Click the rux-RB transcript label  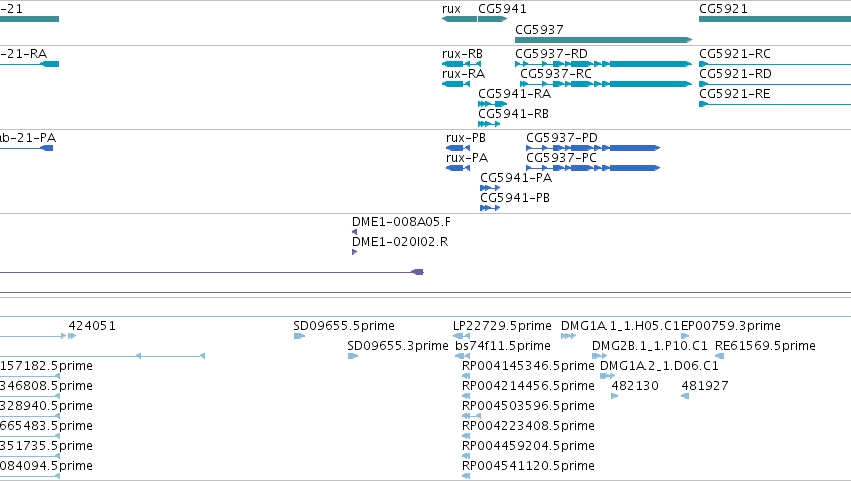coord(462,54)
